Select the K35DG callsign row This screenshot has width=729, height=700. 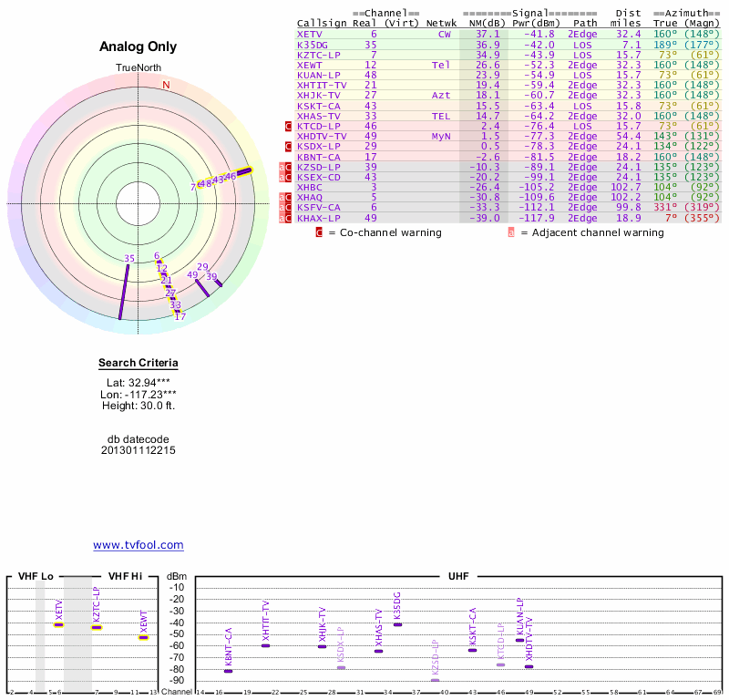(313, 44)
